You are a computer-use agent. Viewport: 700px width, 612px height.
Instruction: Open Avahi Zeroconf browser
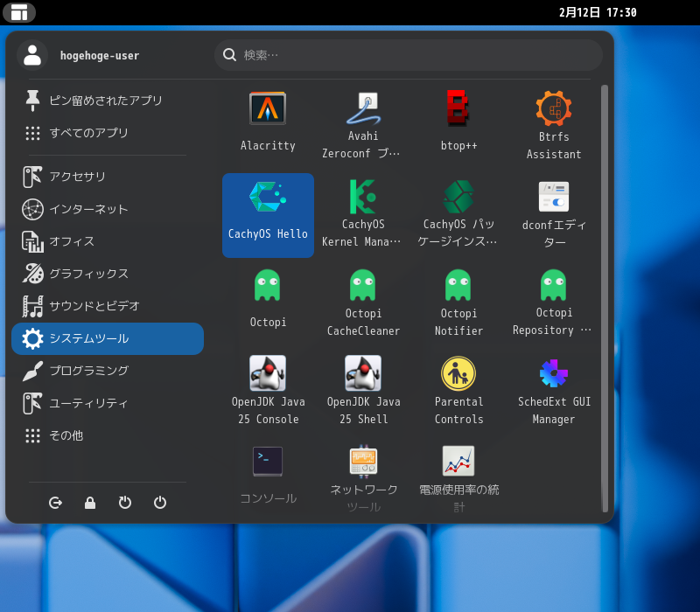click(x=363, y=126)
